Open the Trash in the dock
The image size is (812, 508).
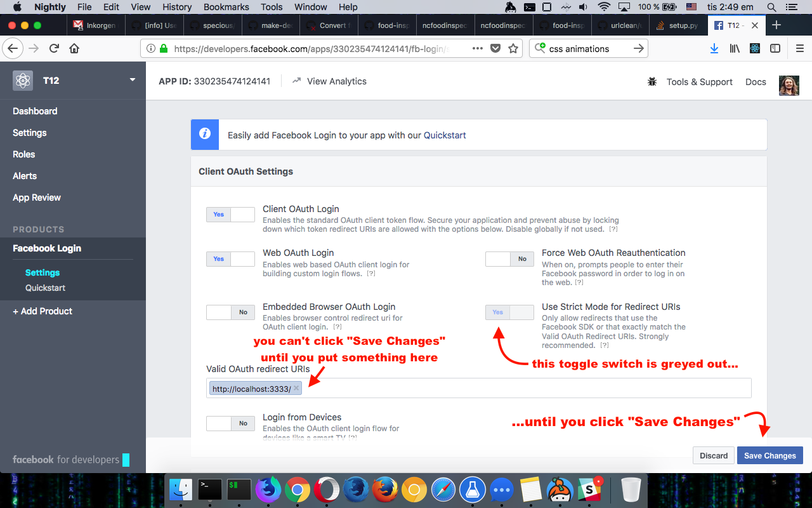[x=631, y=490]
